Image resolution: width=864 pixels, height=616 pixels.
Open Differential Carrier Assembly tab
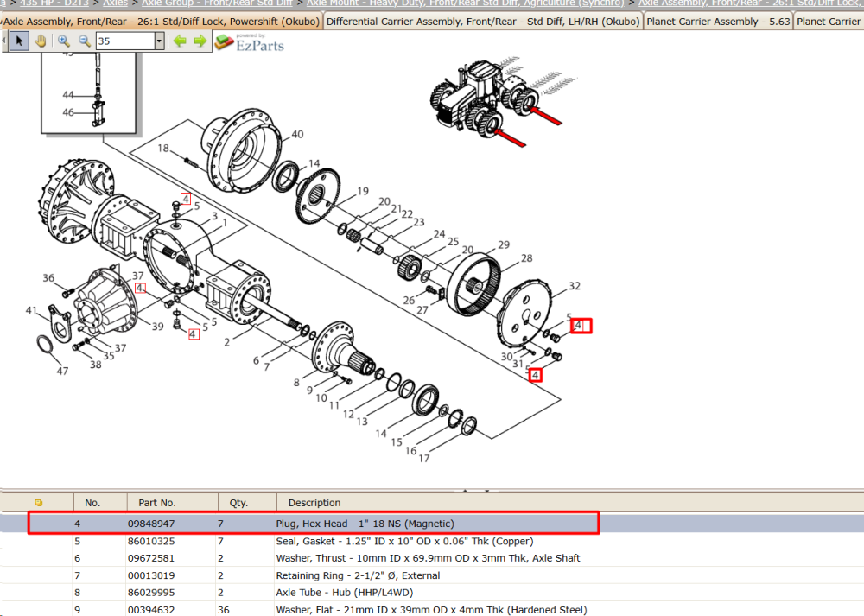pyautogui.click(x=483, y=22)
